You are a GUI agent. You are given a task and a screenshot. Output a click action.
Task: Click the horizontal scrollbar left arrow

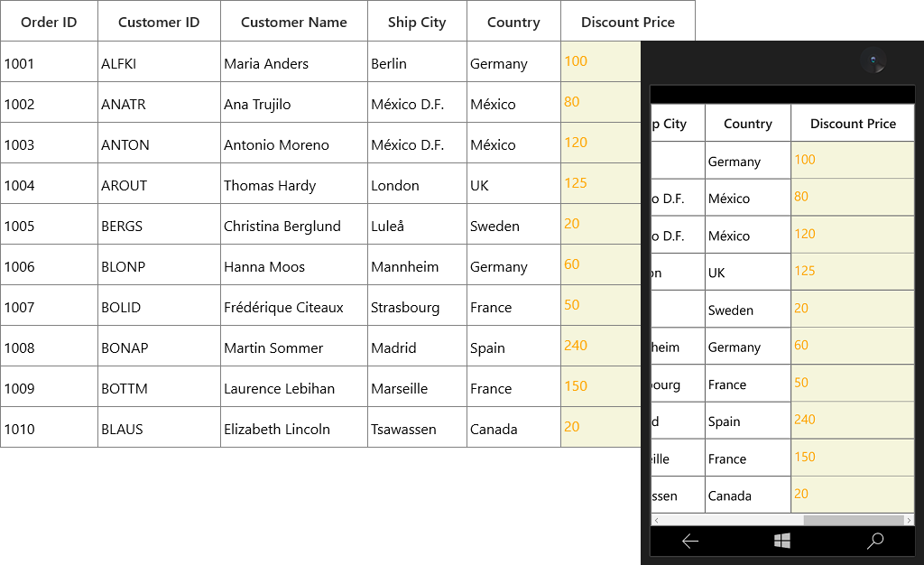(656, 520)
